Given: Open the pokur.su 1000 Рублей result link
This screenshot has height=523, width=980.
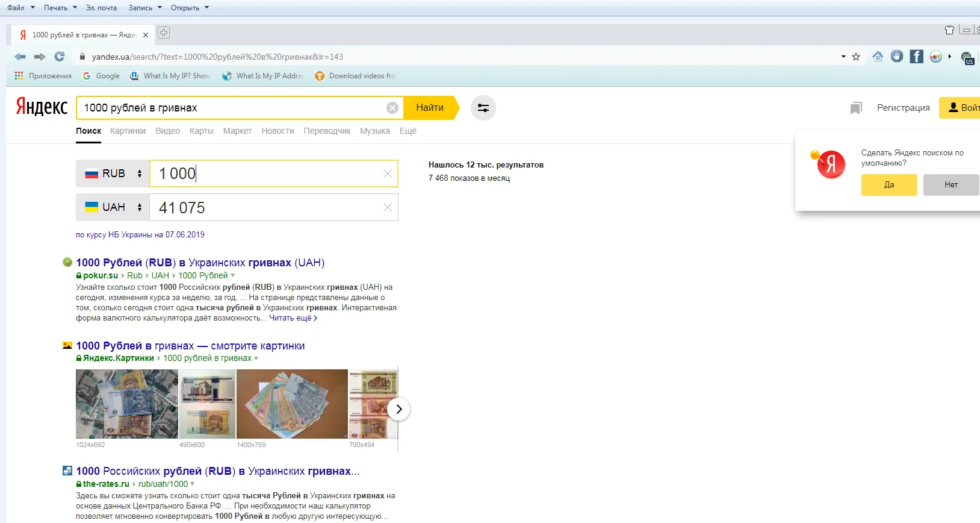Looking at the screenshot, I should tap(200, 263).
